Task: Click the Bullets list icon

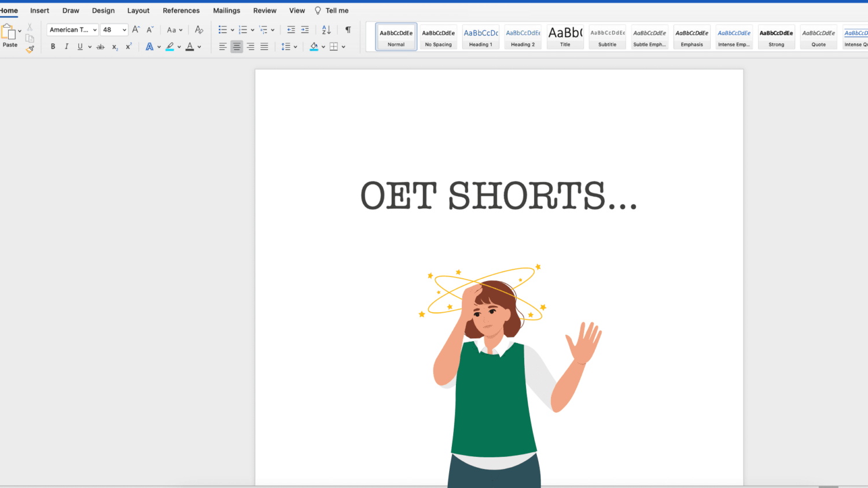Action: tap(223, 29)
